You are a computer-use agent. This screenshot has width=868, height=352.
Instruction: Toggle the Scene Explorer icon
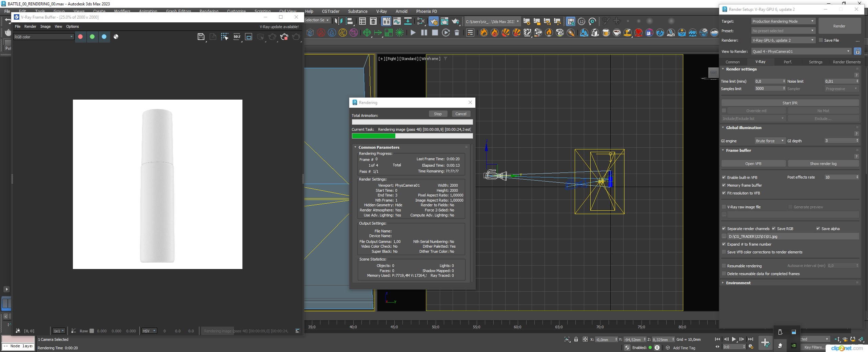pyautogui.click(x=362, y=21)
